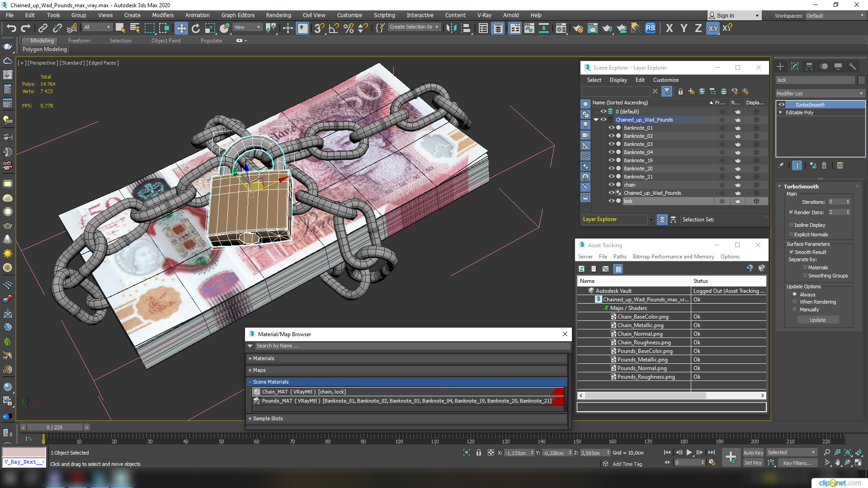Activate the Select and Move tool
Image resolution: width=868 pixels, height=488 pixels.
(181, 28)
